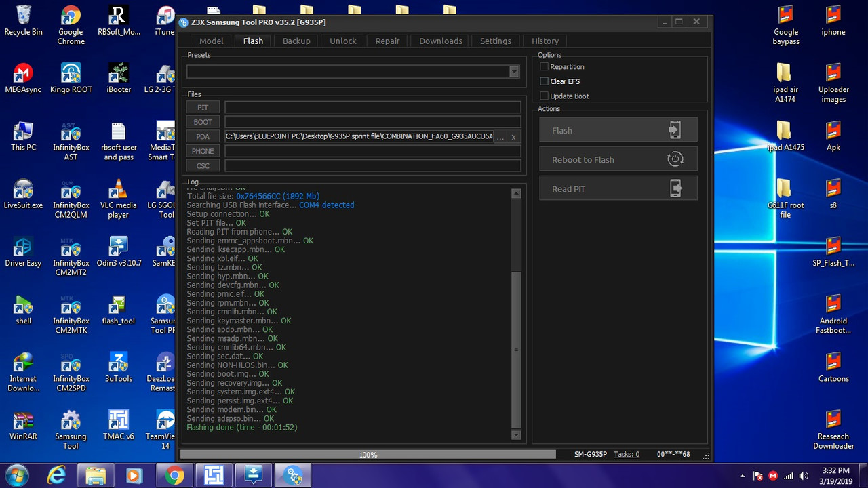This screenshot has height=488, width=868.
Task: Enable the Update Boot checkbox
Action: tap(544, 96)
